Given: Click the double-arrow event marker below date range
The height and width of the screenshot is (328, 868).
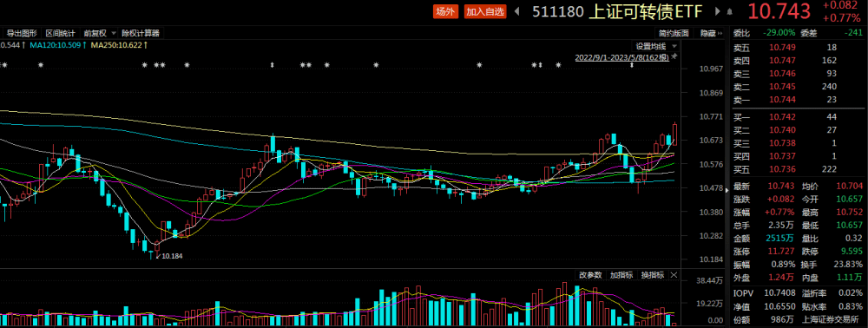Looking at the screenshot, I should (632, 66).
